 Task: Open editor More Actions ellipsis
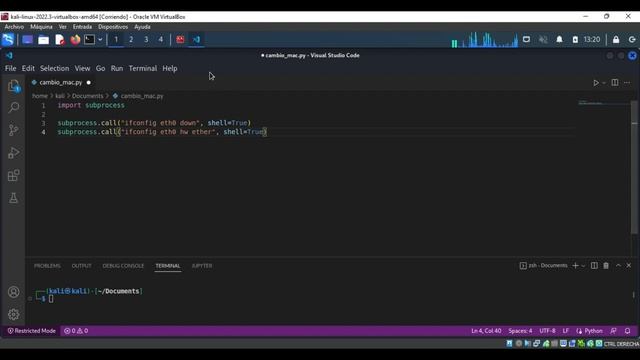[627, 82]
